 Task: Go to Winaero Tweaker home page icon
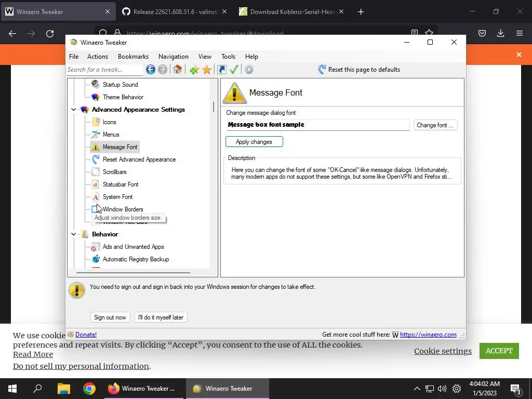[177, 70]
